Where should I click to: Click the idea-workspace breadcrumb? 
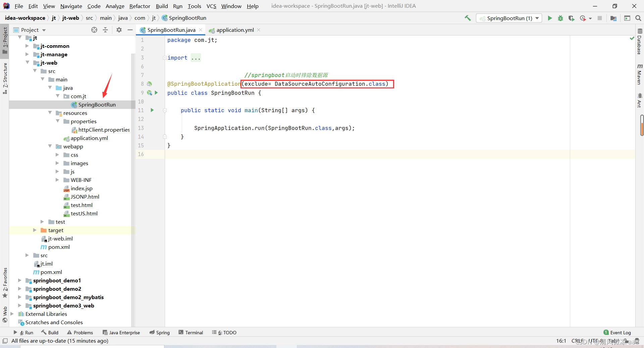pyautogui.click(x=25, y=18)
